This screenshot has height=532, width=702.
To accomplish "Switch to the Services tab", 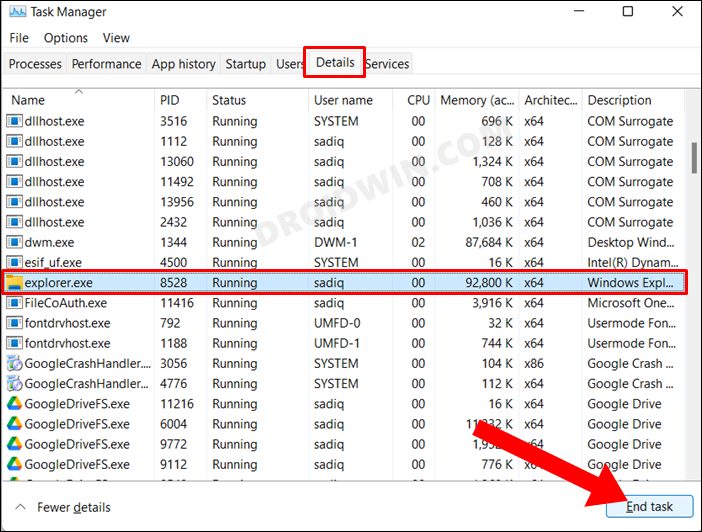I will click(x=387, y=64).
